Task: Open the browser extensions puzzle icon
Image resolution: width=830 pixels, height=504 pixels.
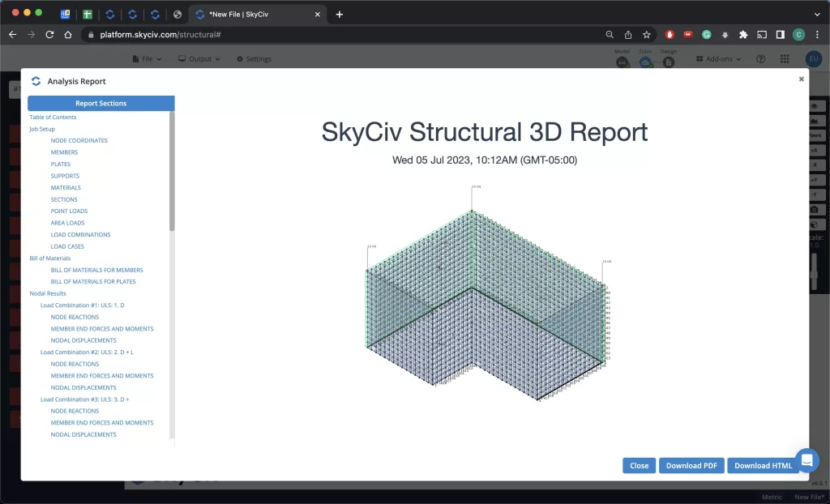Action: 743,34
